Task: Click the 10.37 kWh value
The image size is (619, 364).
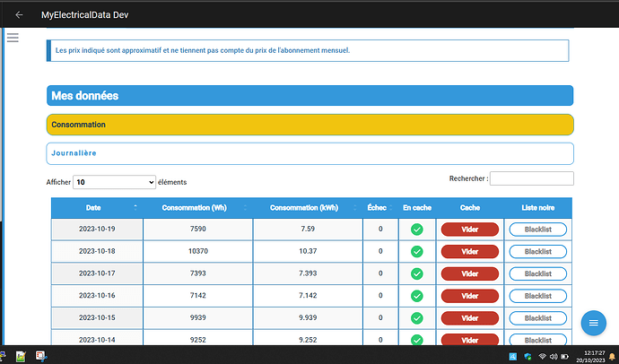Action: 308,251
